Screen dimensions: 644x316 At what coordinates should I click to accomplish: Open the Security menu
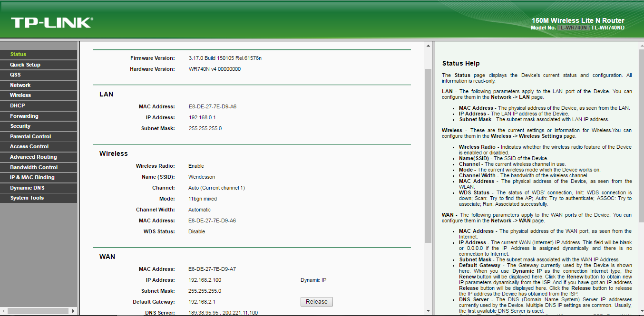[38, 126]
